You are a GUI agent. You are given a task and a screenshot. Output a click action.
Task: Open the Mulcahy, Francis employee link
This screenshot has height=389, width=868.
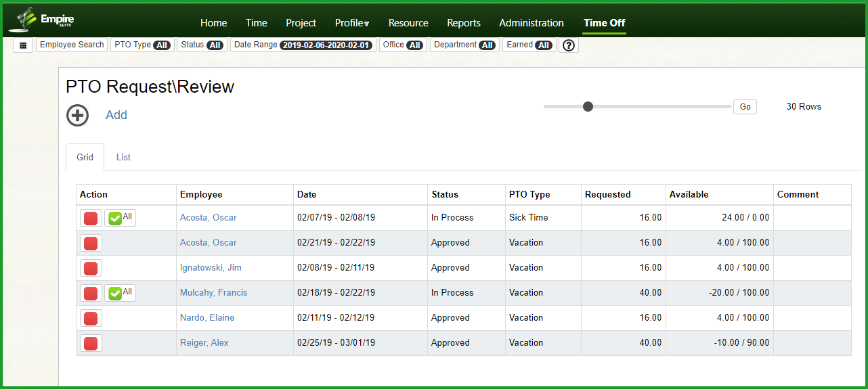click(x=213, y=293)
